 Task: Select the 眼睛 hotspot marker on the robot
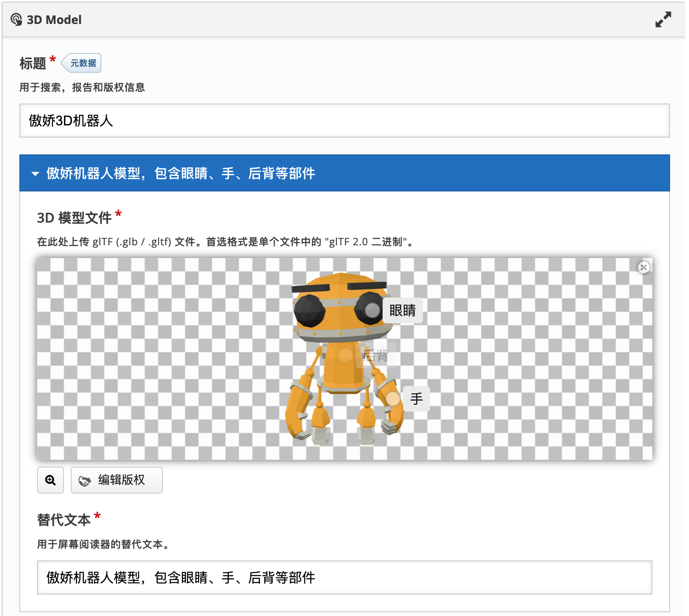pos(372,311)
